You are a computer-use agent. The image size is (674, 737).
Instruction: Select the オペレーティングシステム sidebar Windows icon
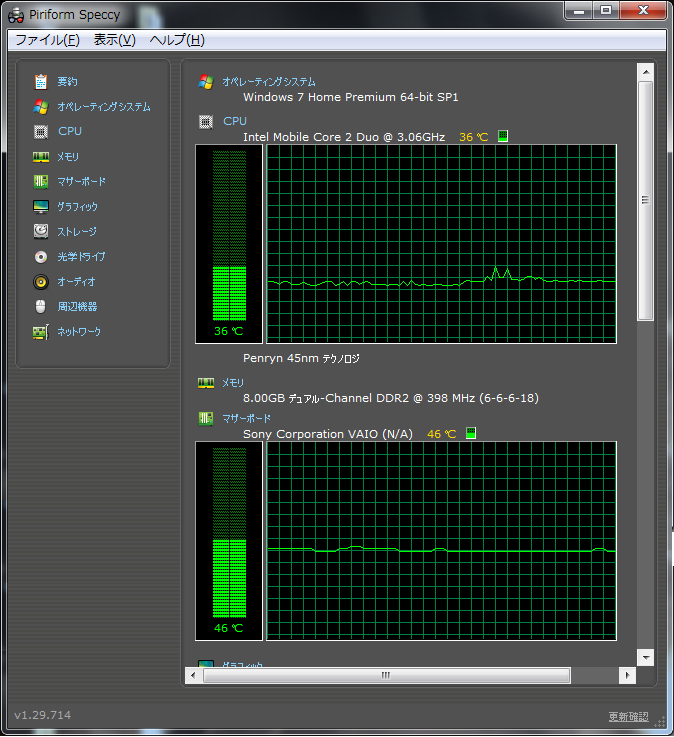coord(41,107)
